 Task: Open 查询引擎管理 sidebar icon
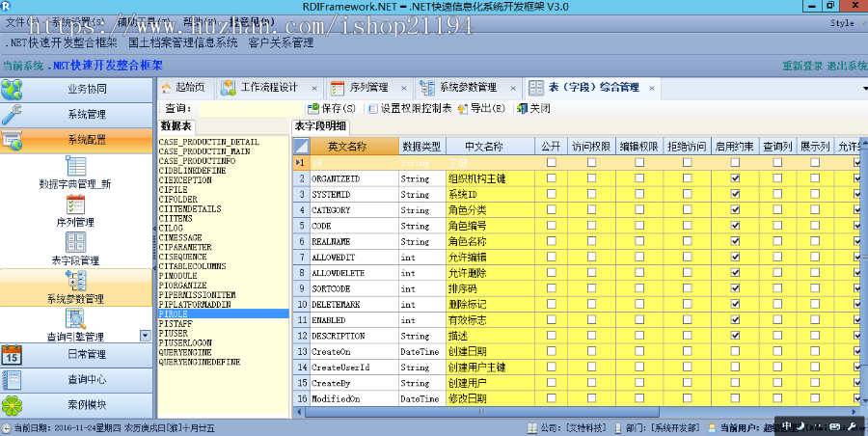(x=76, y=318)
